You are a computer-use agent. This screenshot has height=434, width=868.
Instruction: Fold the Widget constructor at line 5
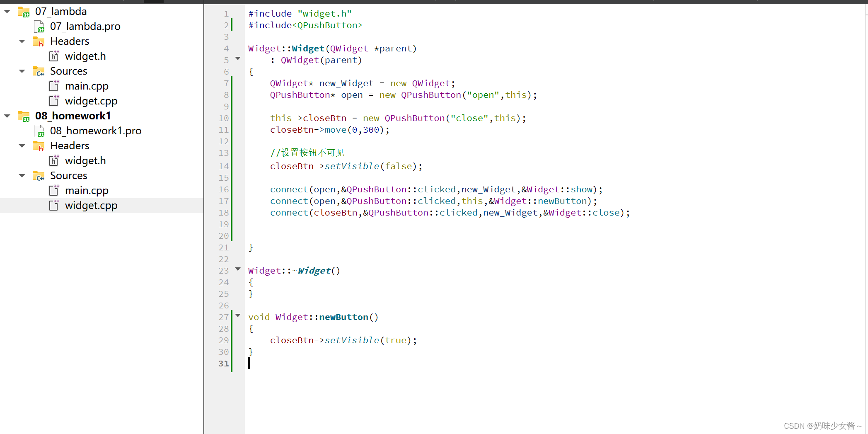point(238,58)
